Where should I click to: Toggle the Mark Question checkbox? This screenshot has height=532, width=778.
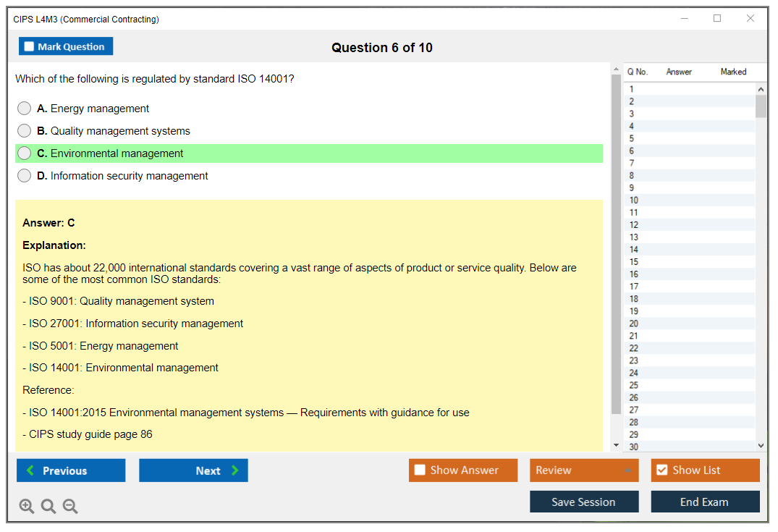coord(30,46)
